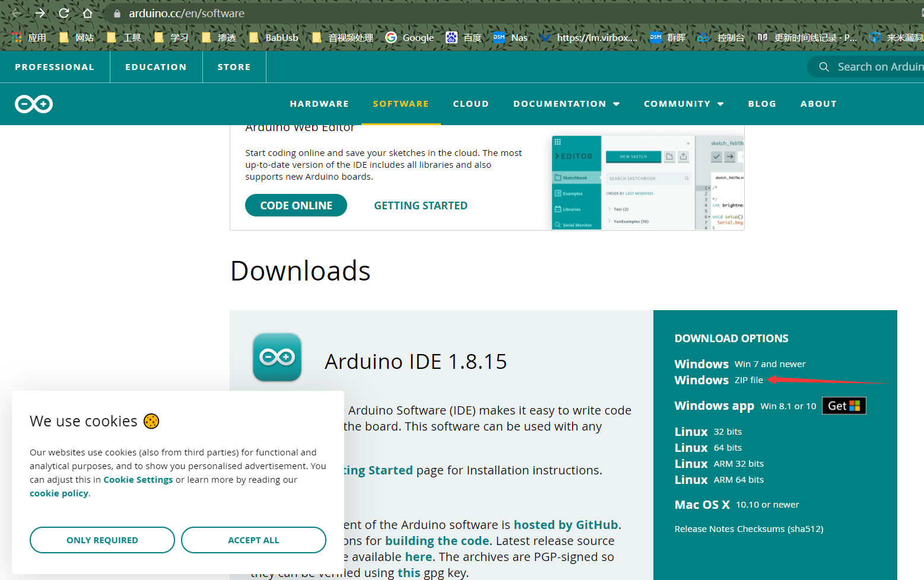Click the browser forward arrow

[40, 13]
